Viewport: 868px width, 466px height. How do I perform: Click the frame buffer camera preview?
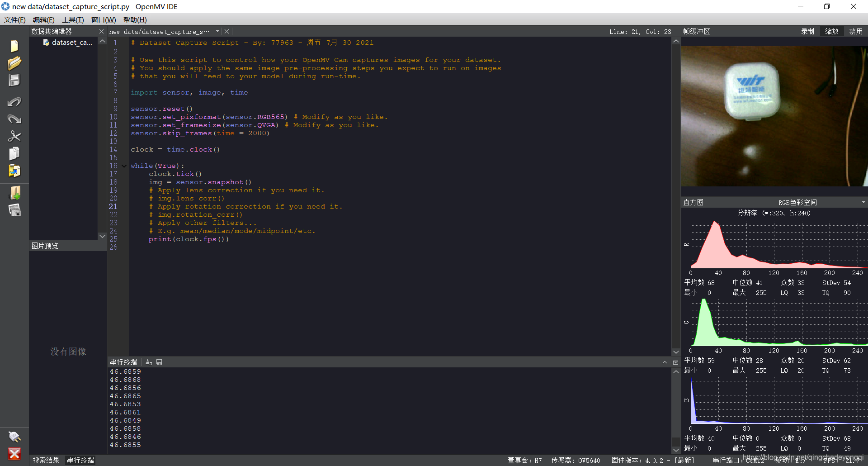click(774, 116)
